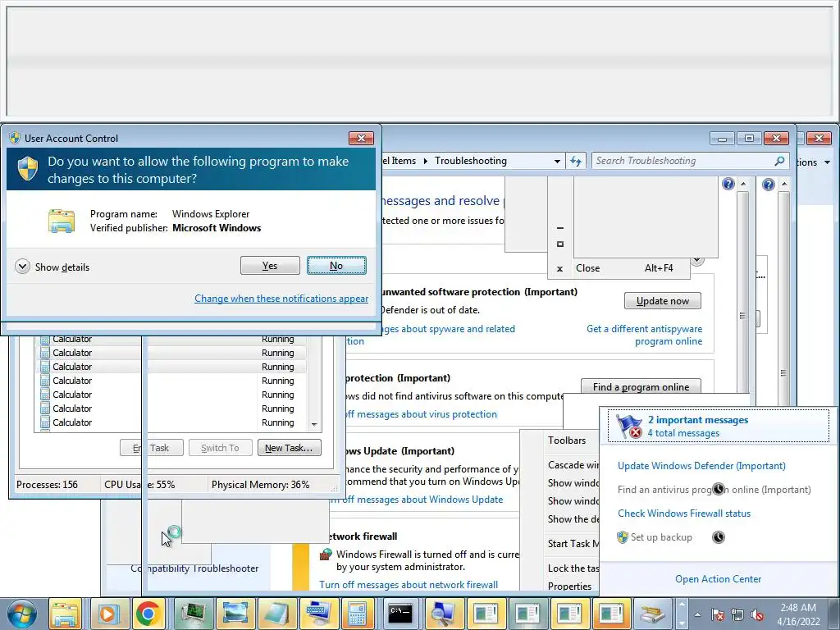Click Yes in User Account Control
Screen dimensions: 840x630
(270, 266)
